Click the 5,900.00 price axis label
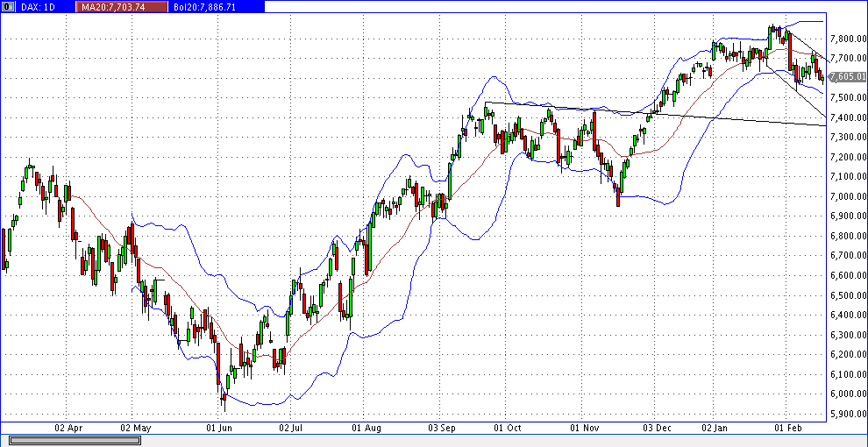Image resolution: width=868 pixels, height=447 pixels. point(848,414)
